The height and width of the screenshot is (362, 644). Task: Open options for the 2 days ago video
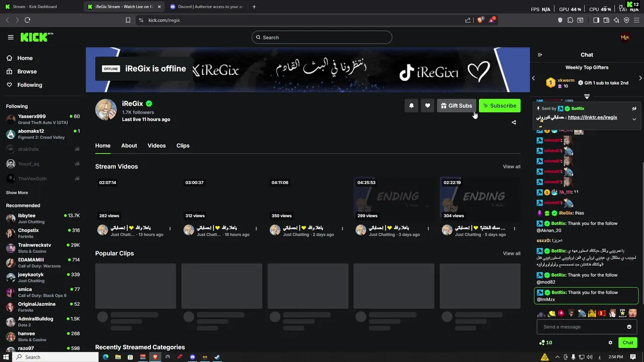point(342,229)
